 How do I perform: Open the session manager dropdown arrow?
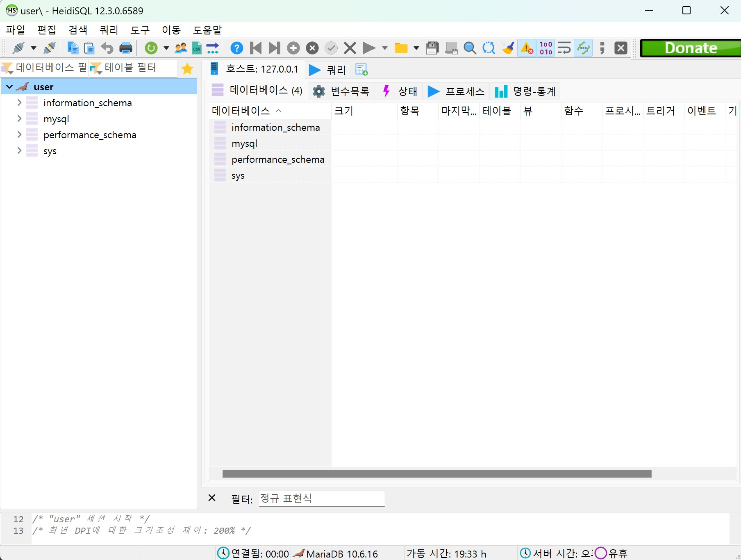coord(34,48)
